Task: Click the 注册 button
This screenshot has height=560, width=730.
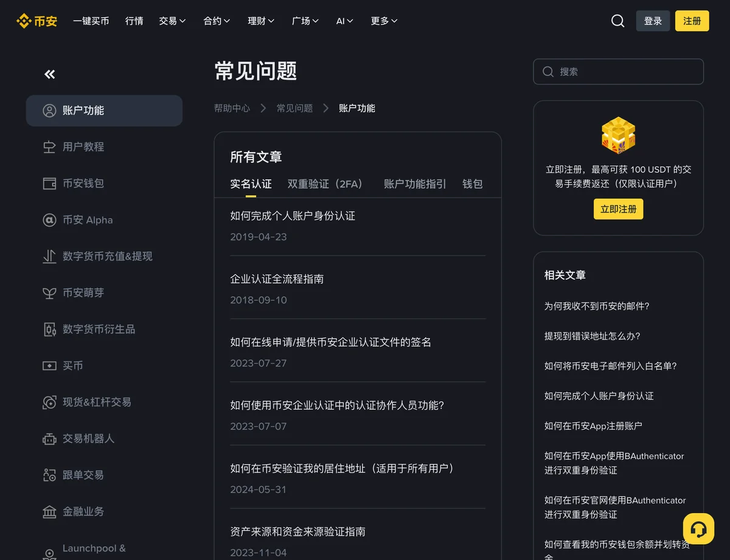Action: [x=692, y=21]
